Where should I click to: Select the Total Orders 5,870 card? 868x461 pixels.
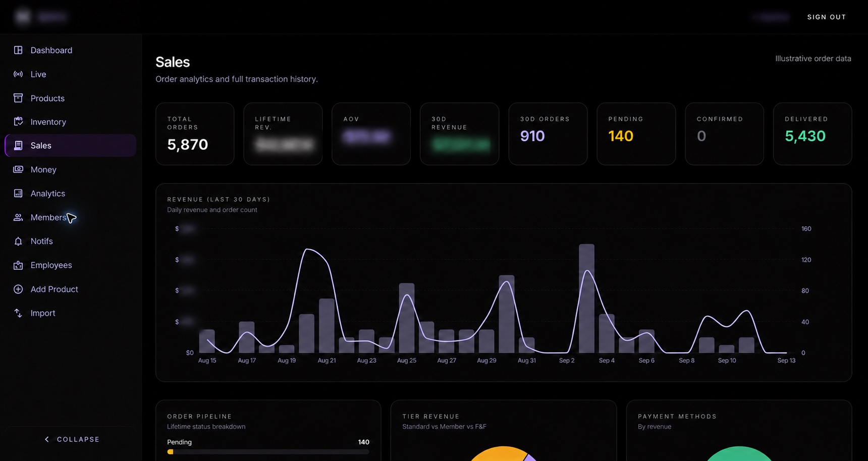coord(195,134)
